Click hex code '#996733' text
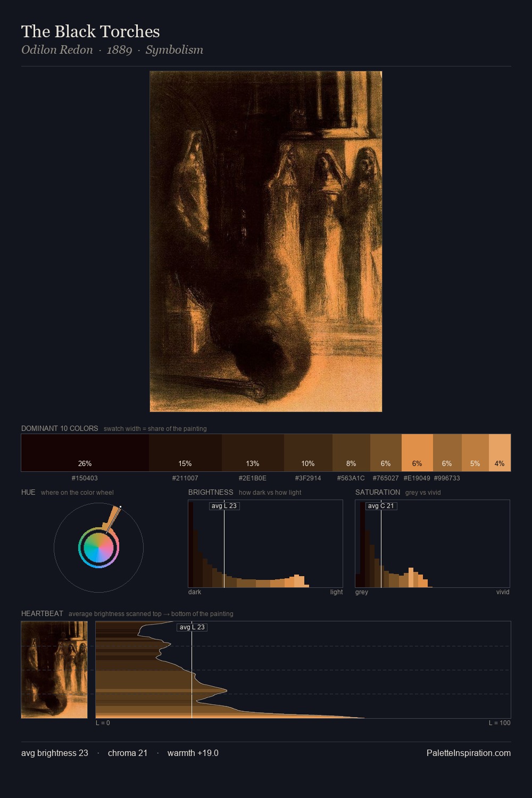This screenshot has height=798, width=532. click(x=447, y=478)
